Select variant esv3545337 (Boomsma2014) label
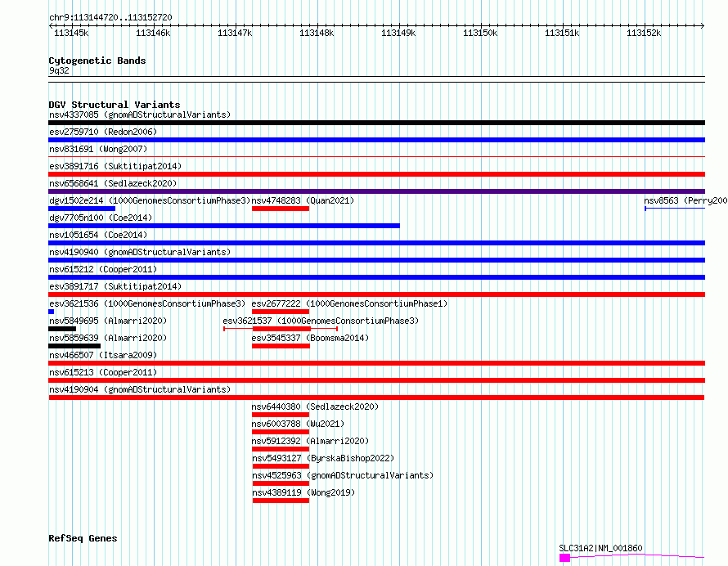The width and height of the screenshot is (728, 566). pyautogui.click(x=310, y=338)
